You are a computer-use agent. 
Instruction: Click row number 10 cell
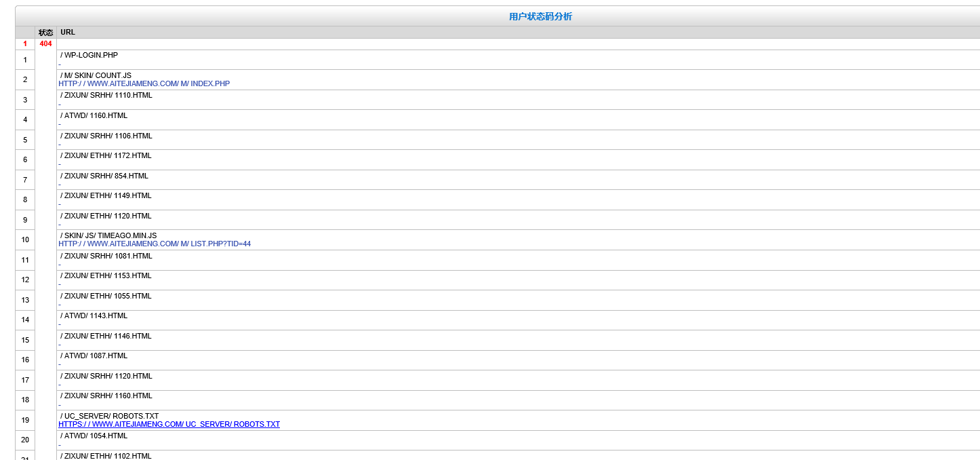tap(25, 239)
